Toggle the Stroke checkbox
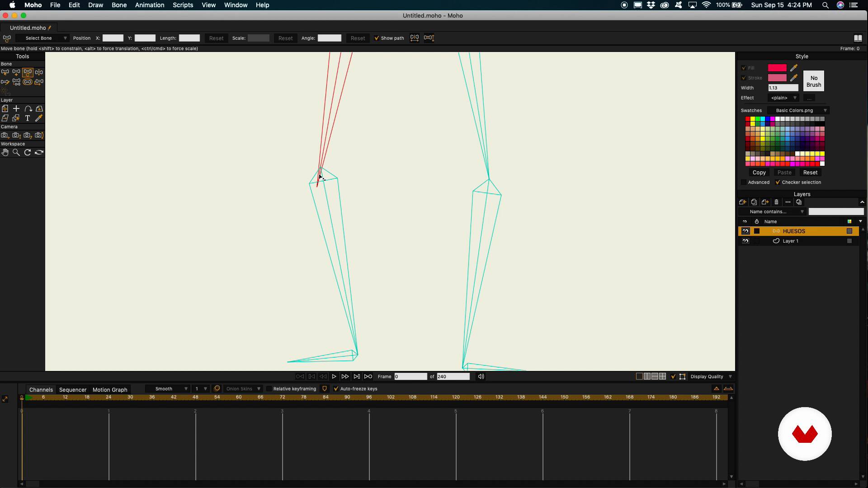The height and width of the screenshot is (488, 868). [744, 78]
